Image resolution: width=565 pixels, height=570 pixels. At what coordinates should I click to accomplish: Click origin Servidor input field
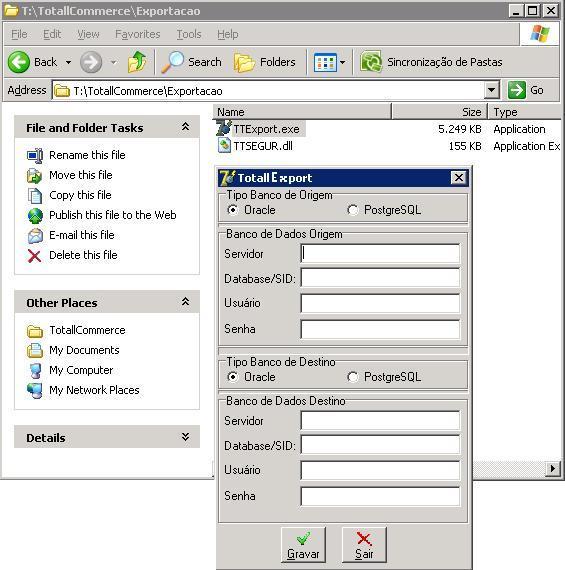coord(380,253)
